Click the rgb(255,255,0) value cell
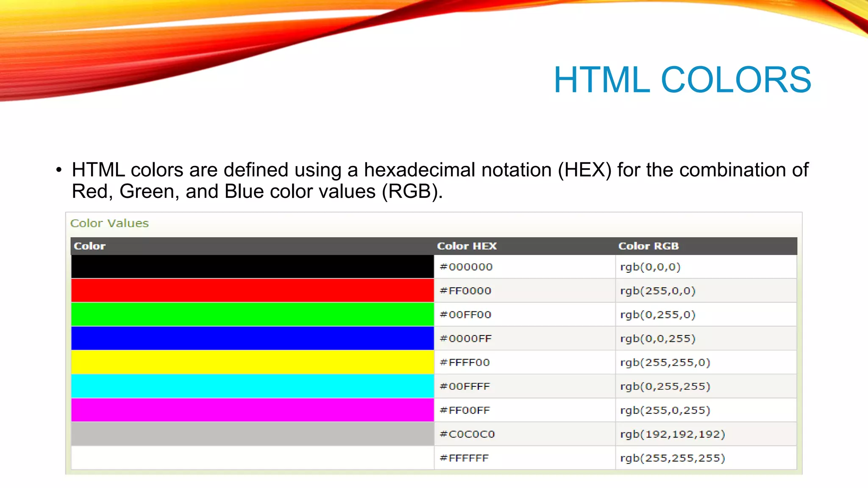 pos(665,363)
